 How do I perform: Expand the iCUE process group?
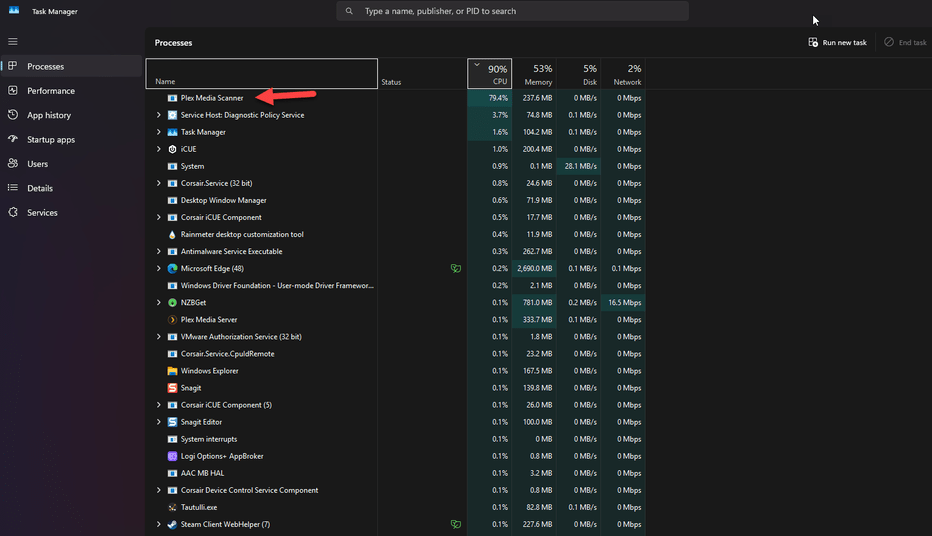pyautogui.click(x=159, y=149)
